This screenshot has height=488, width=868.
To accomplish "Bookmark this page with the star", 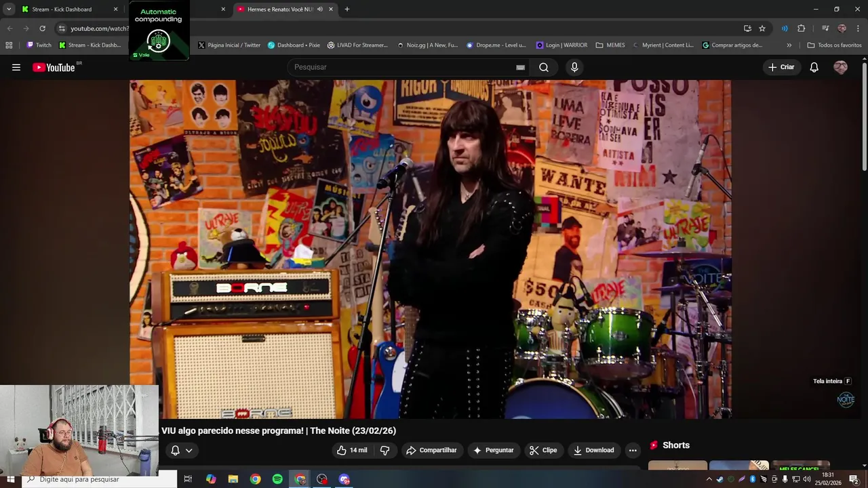I will (x=762, y=28).
